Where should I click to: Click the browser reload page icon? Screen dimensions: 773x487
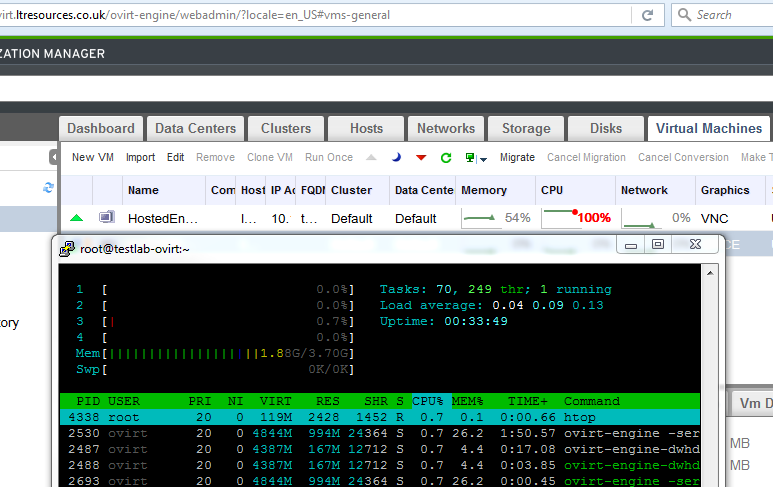tap(647, 15)
